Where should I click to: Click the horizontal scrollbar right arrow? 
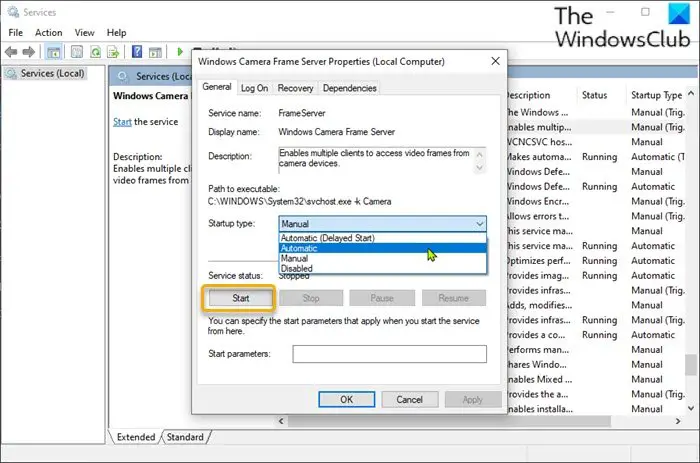pos(678,421)
